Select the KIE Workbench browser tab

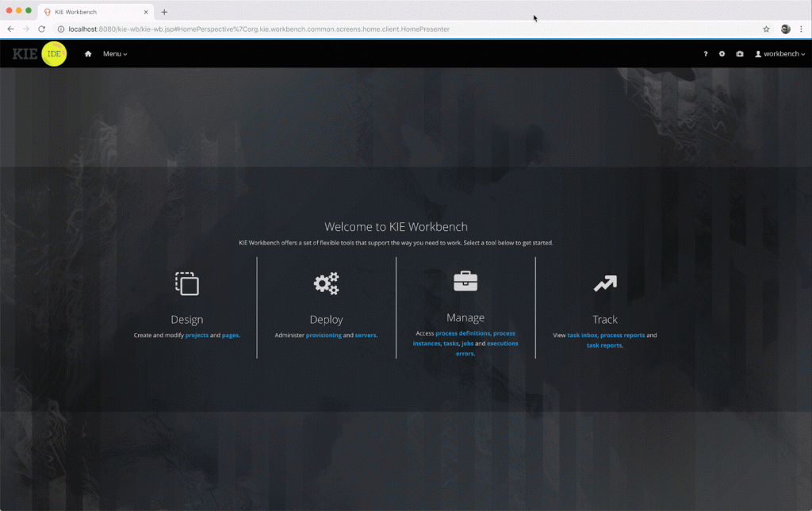pos(96,12)
